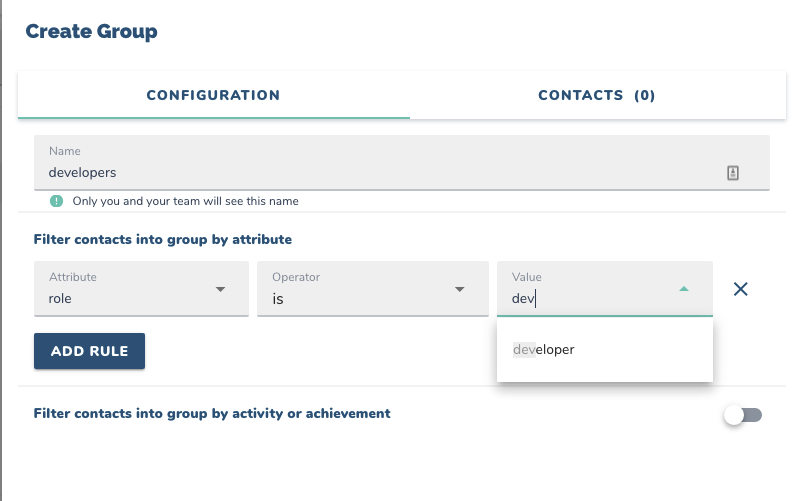
Task: Collapse the Value dropdown using its up arrow
Action: click(684, 289)
